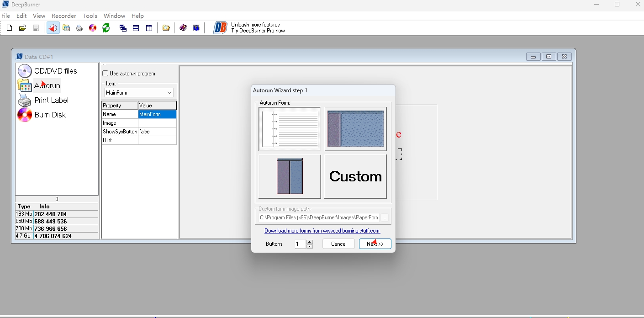Open the Recorder menu
The height and width of the screenshot is (318, 644).
[64, 16]
